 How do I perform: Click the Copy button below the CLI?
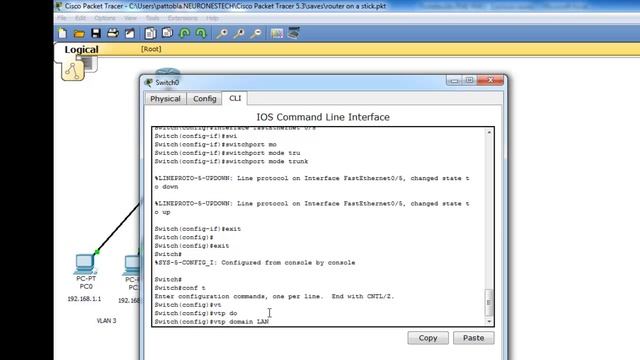coord(428,338)
